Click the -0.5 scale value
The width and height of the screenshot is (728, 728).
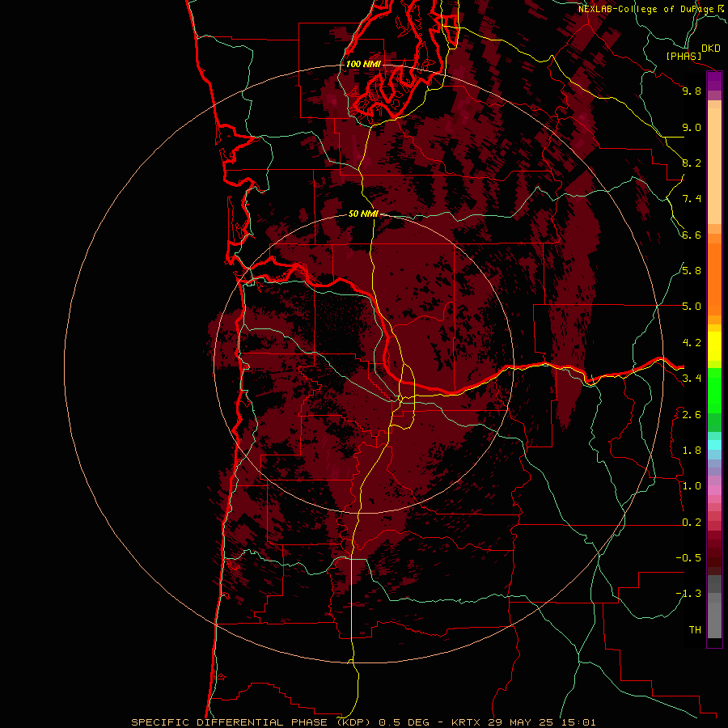click(688, 558)
